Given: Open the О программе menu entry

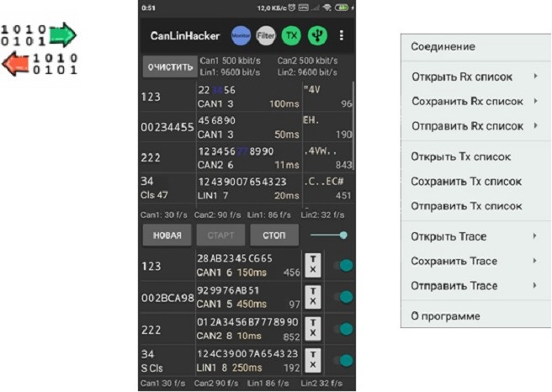Looking at the screenshot, I should 476,315.
